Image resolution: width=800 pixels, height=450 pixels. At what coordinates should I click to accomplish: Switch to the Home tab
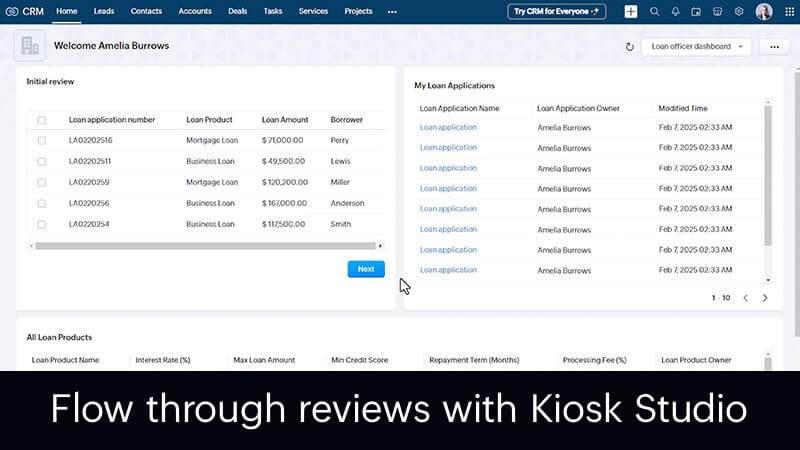tap(67, 11)
